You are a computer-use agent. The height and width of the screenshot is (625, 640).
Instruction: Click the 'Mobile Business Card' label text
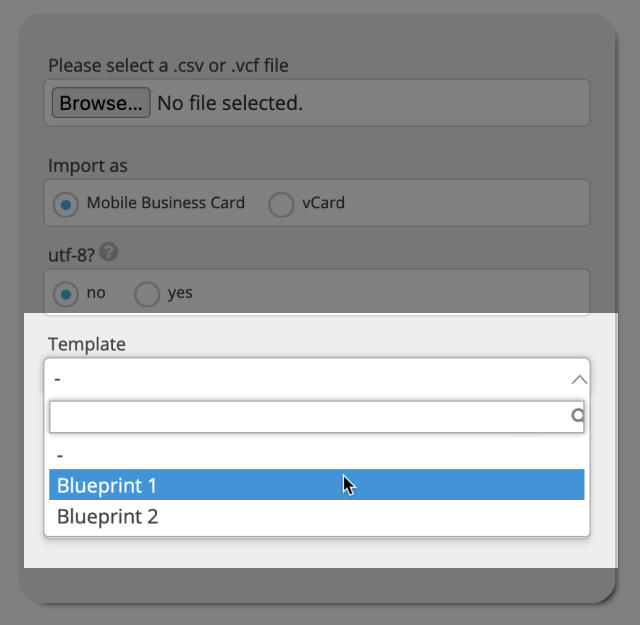coord(166,203)
